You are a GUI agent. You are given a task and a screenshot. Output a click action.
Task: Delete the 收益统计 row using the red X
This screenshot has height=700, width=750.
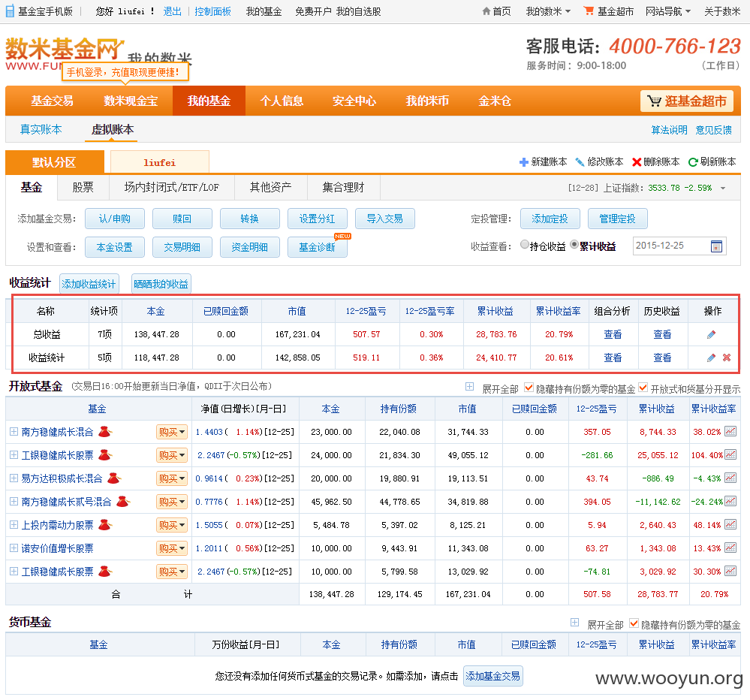pos(727,358)
